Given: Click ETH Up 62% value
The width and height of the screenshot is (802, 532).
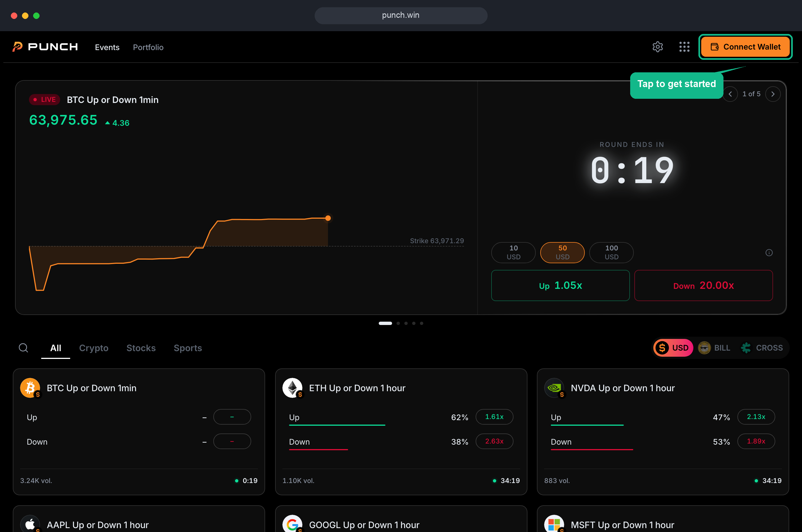Looking at the screenshot, I should pos(459,417).
